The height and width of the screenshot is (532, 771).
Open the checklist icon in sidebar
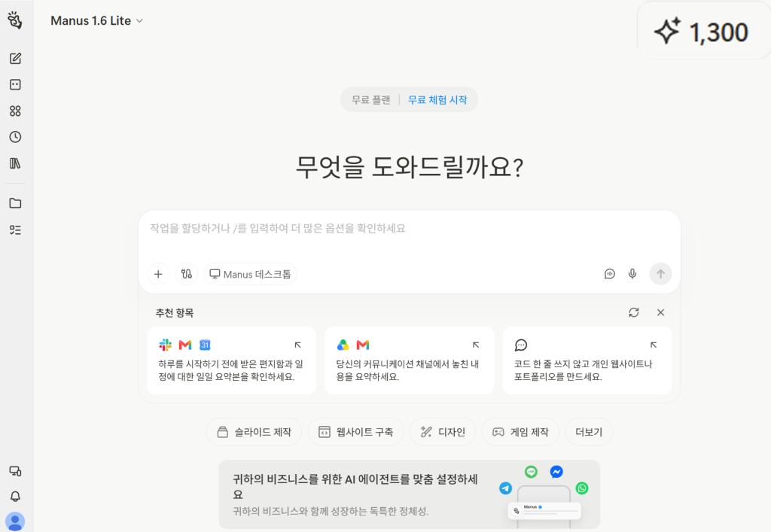coord(15,230)
